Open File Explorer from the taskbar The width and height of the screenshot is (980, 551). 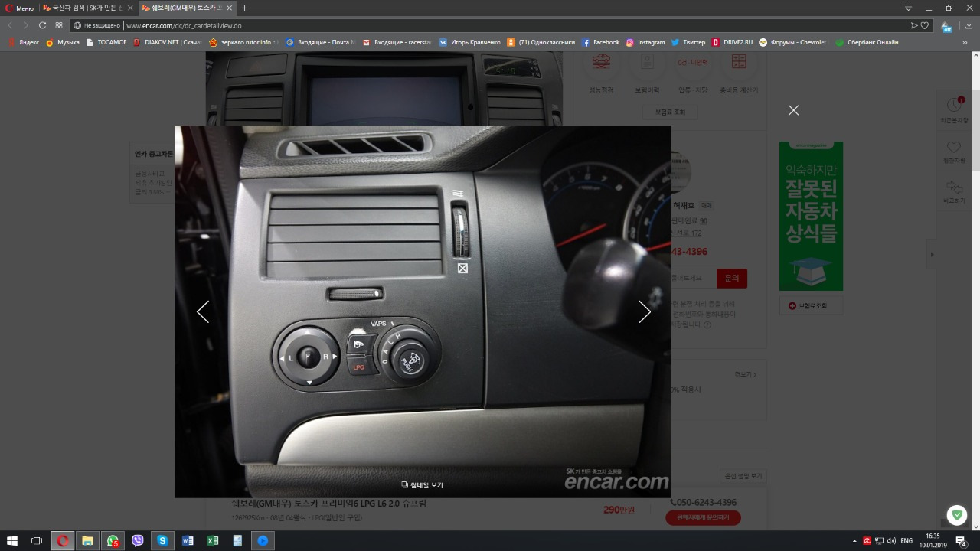point(87,540)
